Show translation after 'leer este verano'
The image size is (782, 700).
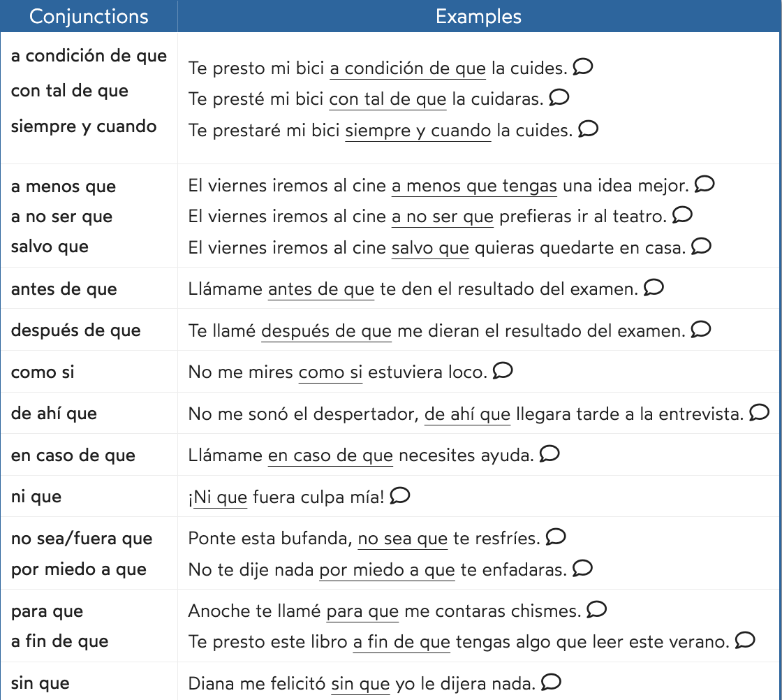(746, 639)
